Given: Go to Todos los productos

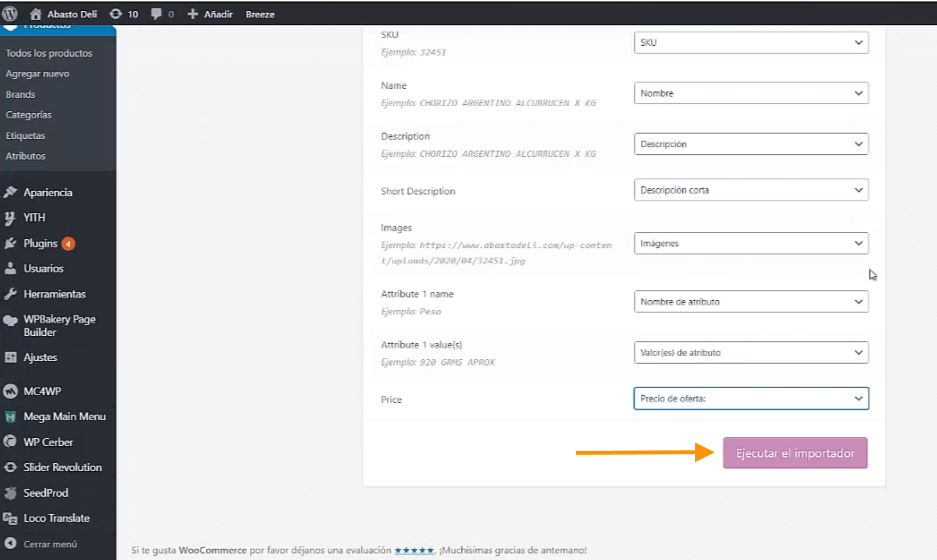Looking at the screenshot, I should [x=49, y=53].
